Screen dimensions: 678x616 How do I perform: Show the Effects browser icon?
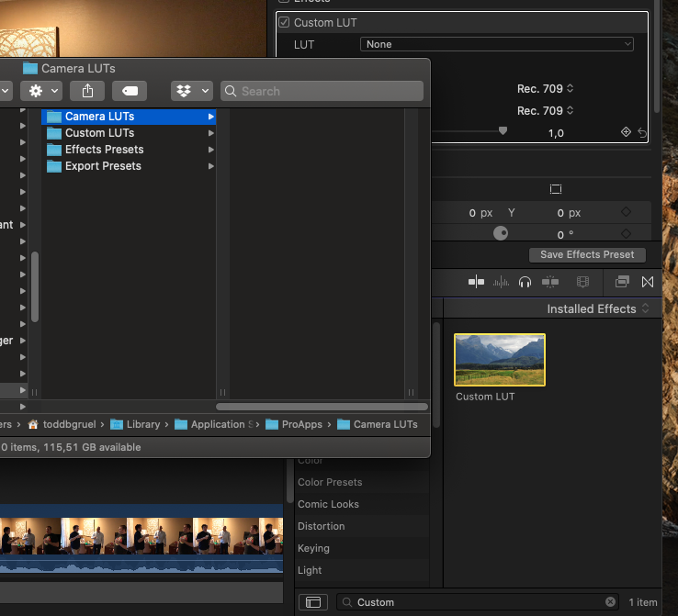pos(622,282)
